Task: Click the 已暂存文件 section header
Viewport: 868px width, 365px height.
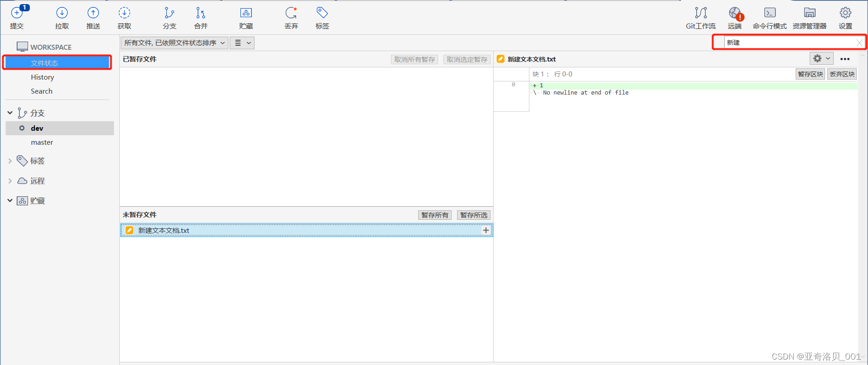Action: [x=140, y=59]
